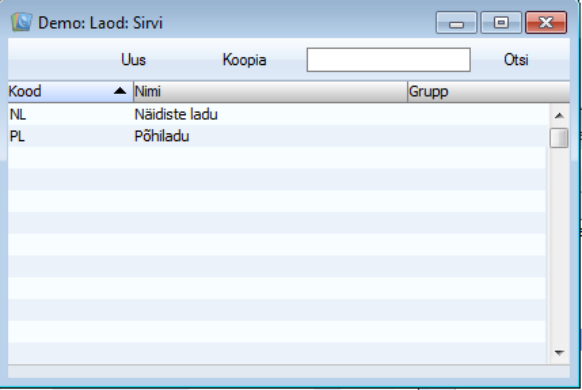This screenshot has height=390, width=582.
Task: Click the scrollbar up arrow
Action: pos(559,115)
